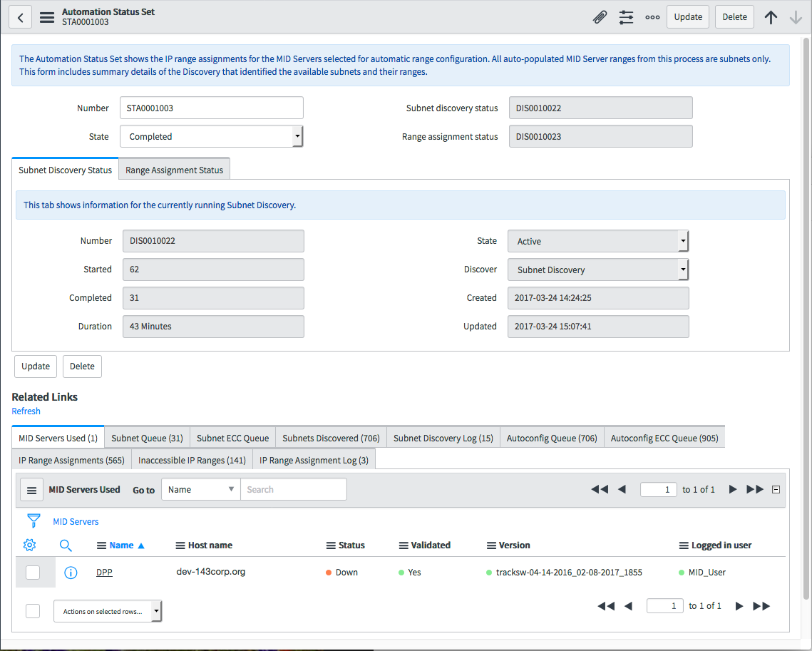812x651 pixels.
Task: Open Version column menu icon
Action: coord(491,545)
